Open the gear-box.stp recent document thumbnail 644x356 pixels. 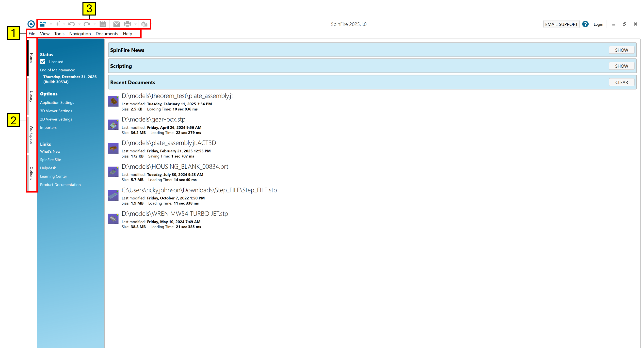pos(113,125)
